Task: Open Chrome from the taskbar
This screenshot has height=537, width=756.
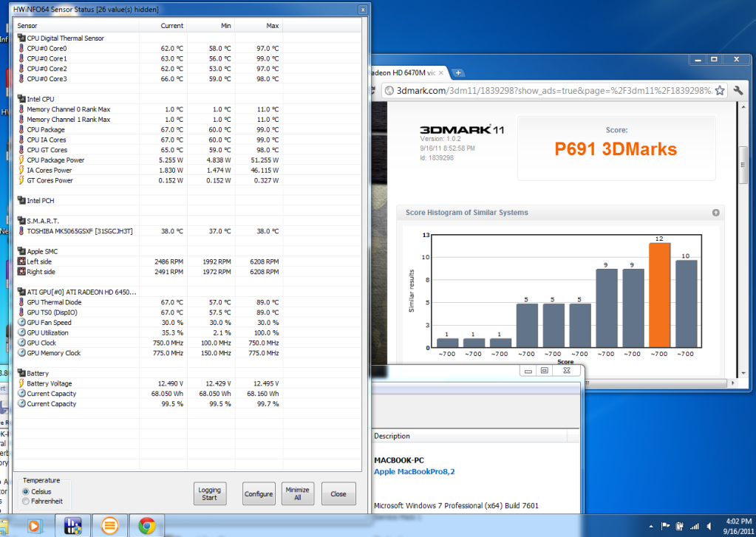Action: (x=146, y=525)
